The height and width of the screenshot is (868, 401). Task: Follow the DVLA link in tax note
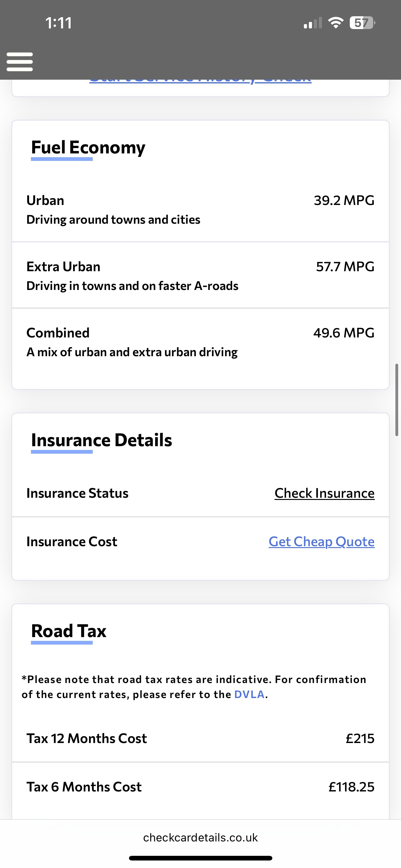click(x=249, y=695)
